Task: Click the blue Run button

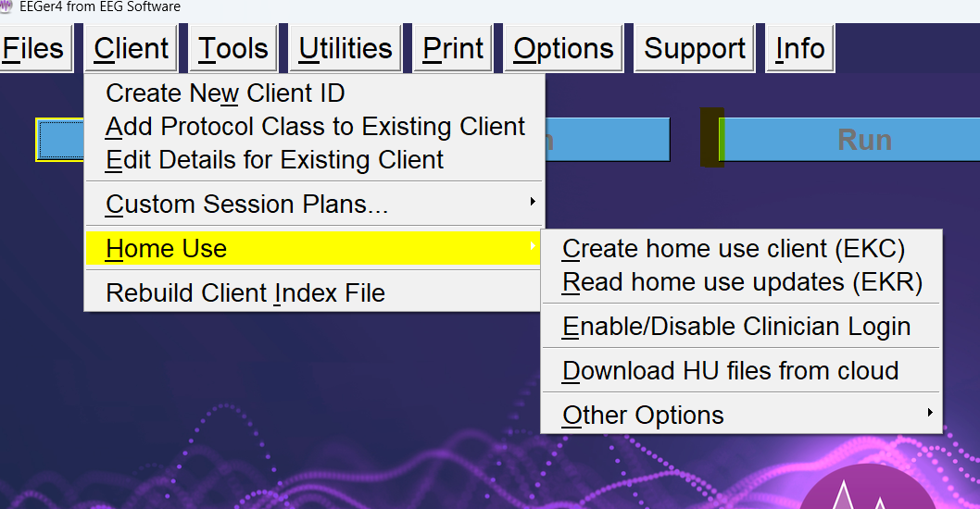Action: click(x=850, y=139)
